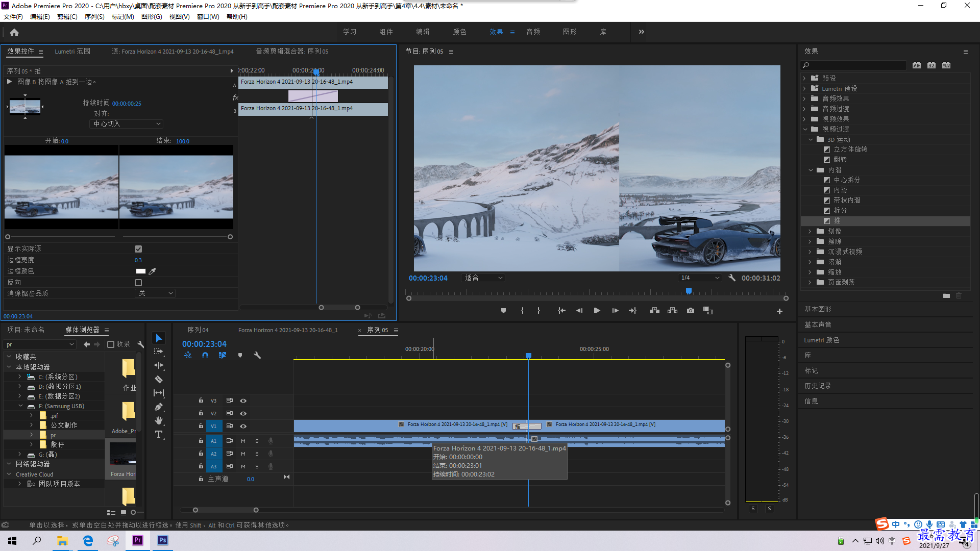Screen dimensions: 980x551
Task: Step back one frame in program monitor
Action: 579,311
